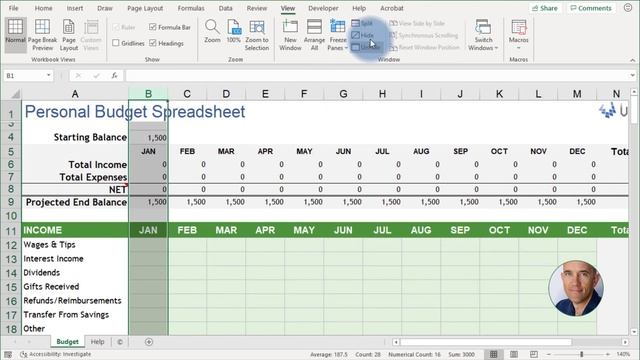Switch to the Developer tab
The height and width of the screenshot is (360, 640).
point(323,8)
